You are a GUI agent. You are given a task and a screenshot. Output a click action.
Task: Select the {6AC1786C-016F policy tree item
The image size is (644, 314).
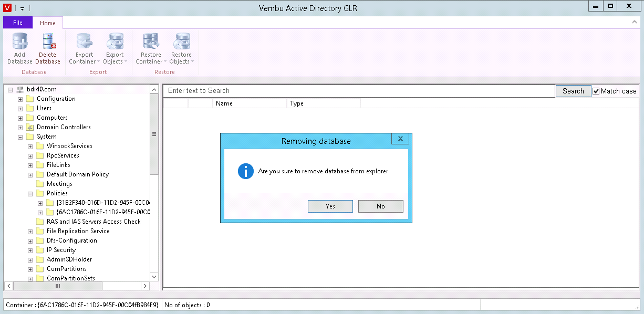[103, 212]
